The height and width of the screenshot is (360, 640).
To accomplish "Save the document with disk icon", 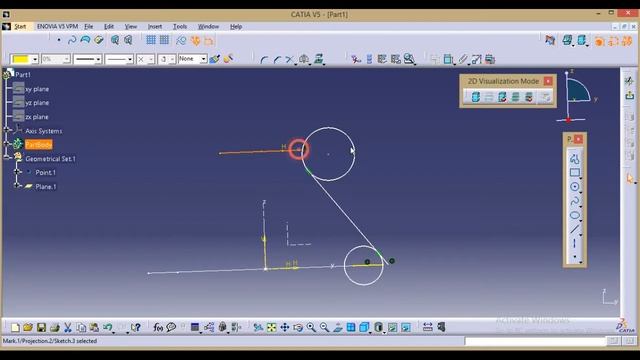I will 41,327.
